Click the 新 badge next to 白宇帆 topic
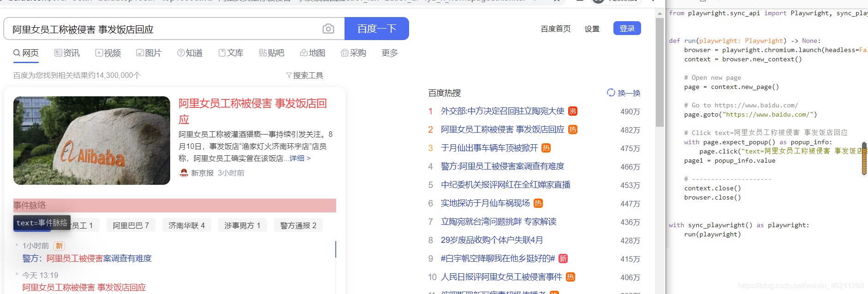 [x=563, y=259]
